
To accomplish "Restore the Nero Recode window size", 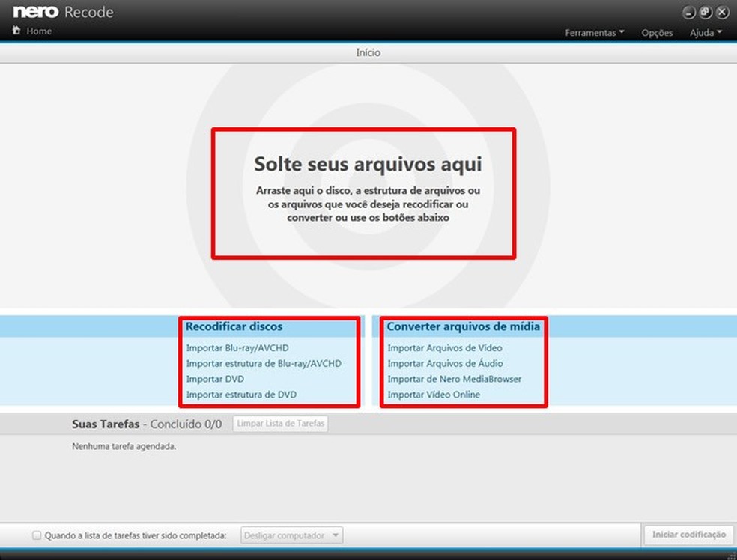I will click(705, 13).
